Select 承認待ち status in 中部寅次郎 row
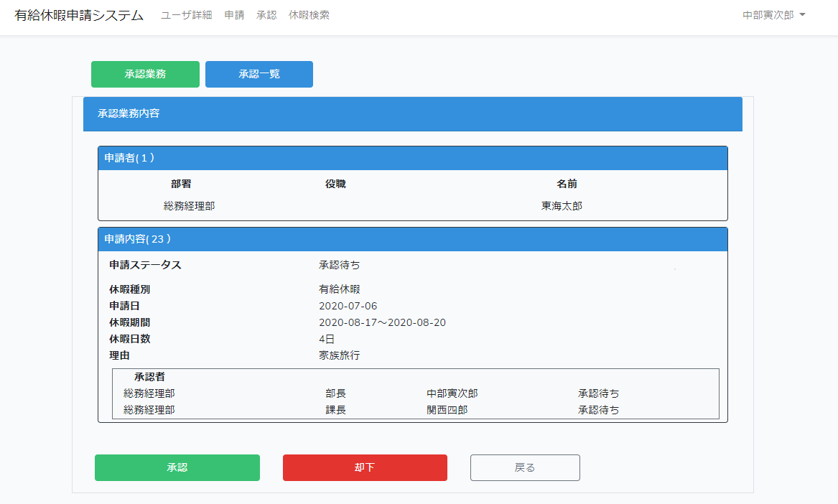The image size is (838, 504). click(599, 394)
